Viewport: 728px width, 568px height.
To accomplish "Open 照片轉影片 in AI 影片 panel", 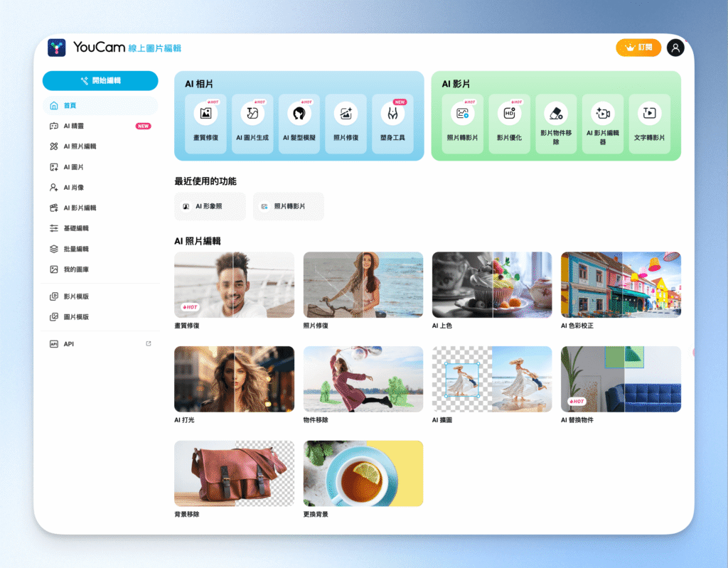I will tap(462, 124).
